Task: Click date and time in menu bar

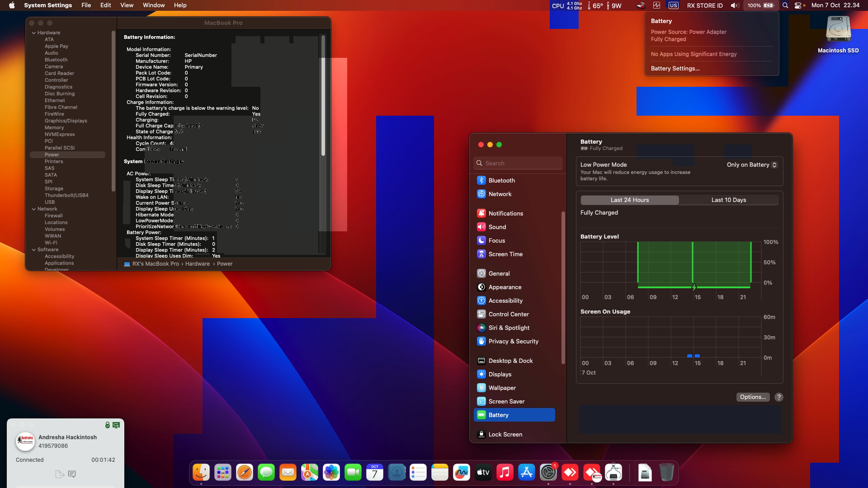Action: coord(835,5)
